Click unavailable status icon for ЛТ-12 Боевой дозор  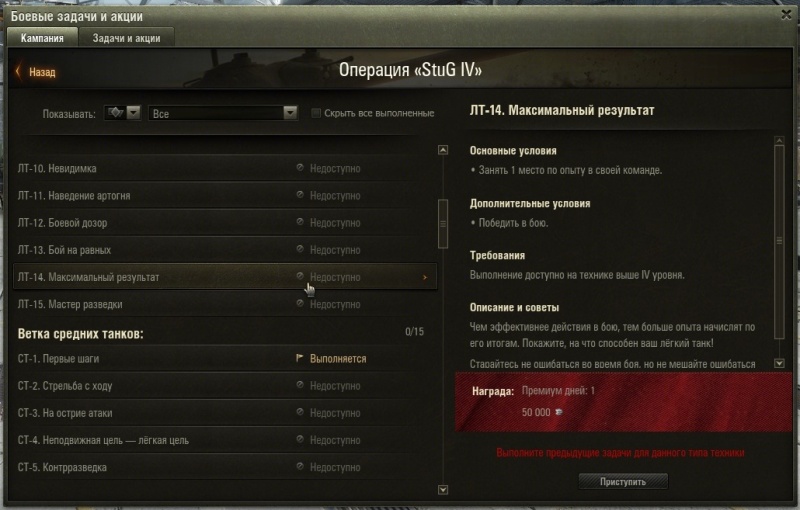click(300, 222)
